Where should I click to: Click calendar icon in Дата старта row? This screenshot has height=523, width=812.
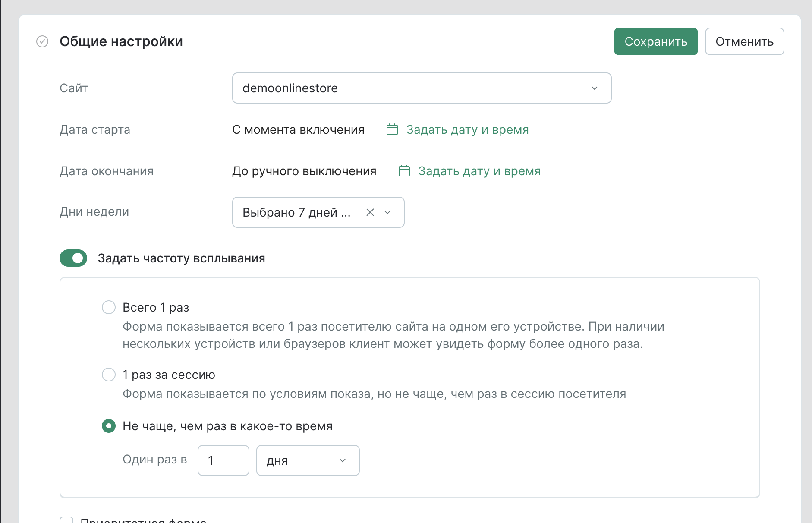coord(392,129)
